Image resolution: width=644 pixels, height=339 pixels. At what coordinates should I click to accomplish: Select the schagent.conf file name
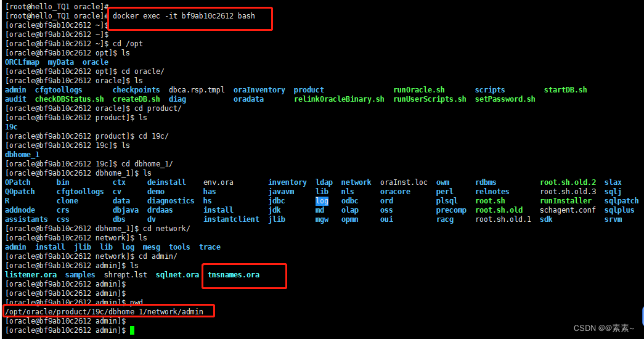568,210
